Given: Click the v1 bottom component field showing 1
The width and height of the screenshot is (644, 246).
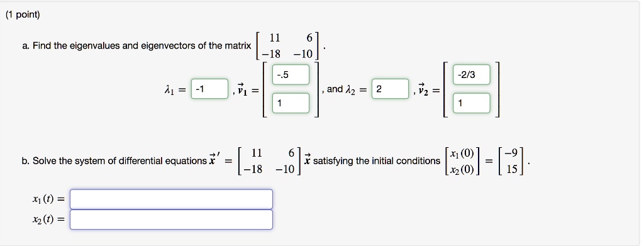Looking at the screenshot, I should pyautogui.click(x=291, y=103).
